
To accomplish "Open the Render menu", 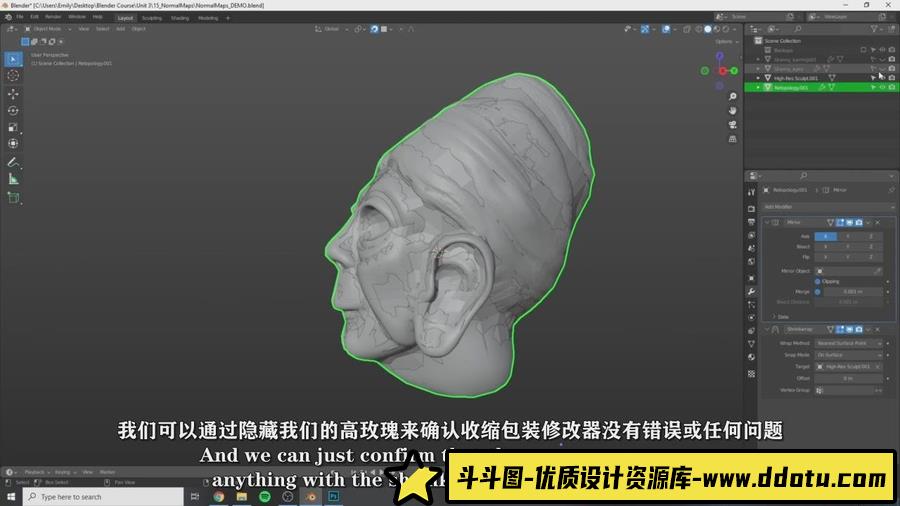I will [53, 17].
